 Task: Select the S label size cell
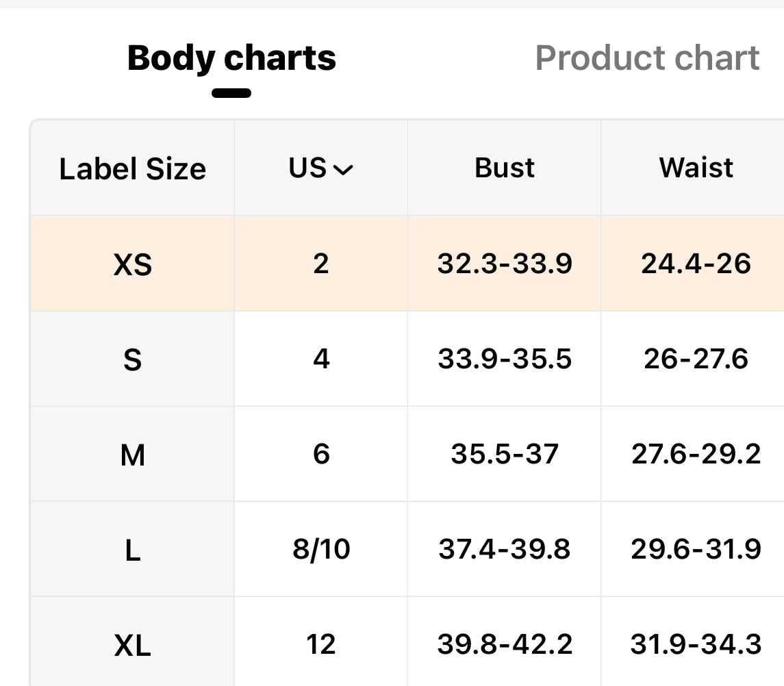tap(132, 359)
